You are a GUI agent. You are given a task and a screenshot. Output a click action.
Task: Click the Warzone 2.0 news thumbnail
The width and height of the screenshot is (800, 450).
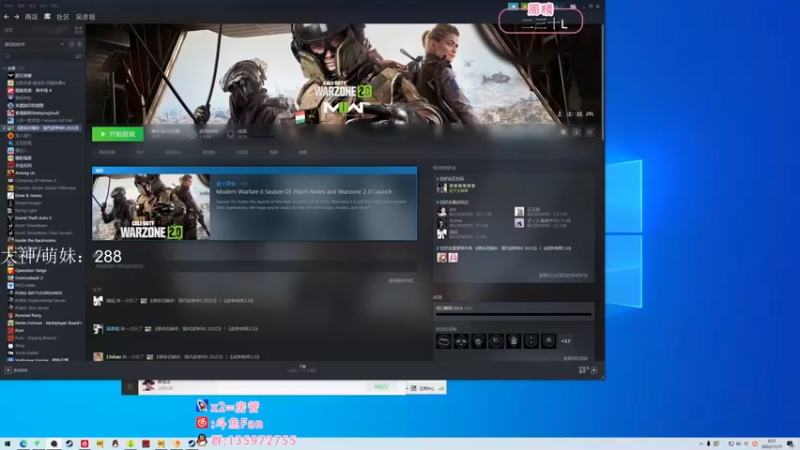[151, 207]
